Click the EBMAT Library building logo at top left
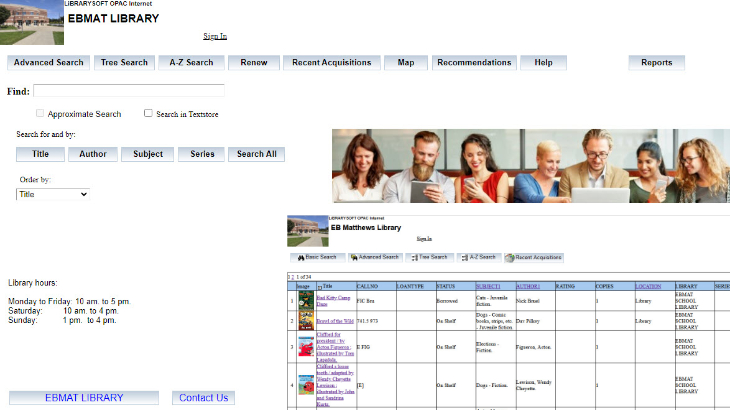This screenshot has height=410, width=730. tap(31, 22)
